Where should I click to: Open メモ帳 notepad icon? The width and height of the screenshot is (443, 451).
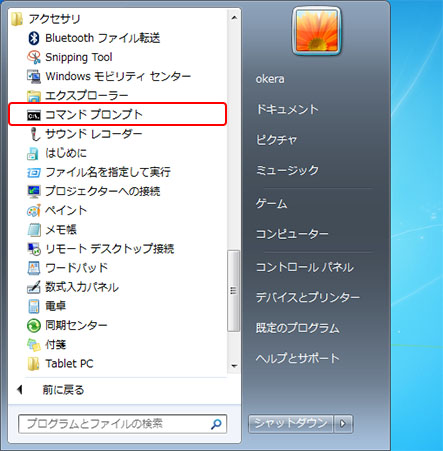pos(34,230)
